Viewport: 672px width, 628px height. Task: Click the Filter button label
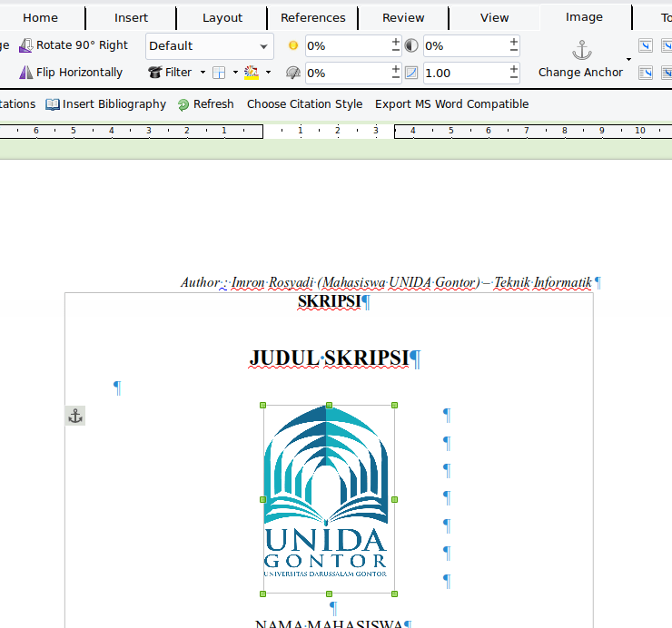pos(178,73)
